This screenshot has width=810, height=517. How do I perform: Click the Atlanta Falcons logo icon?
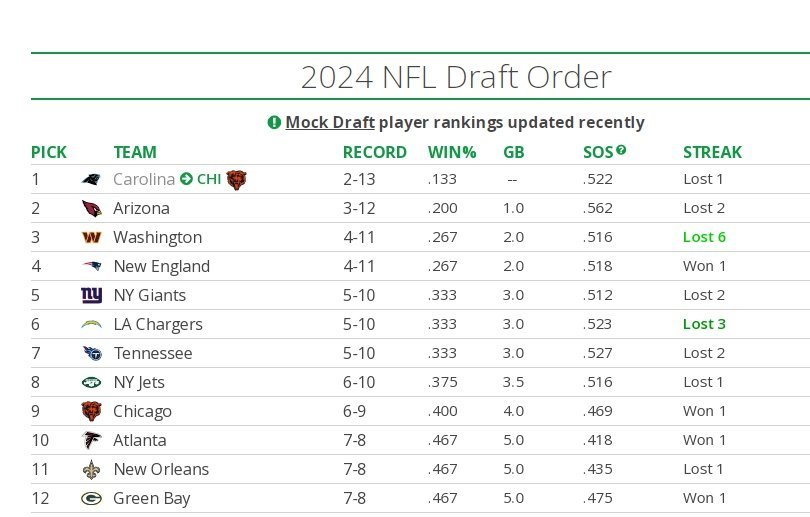click(92, 441)
